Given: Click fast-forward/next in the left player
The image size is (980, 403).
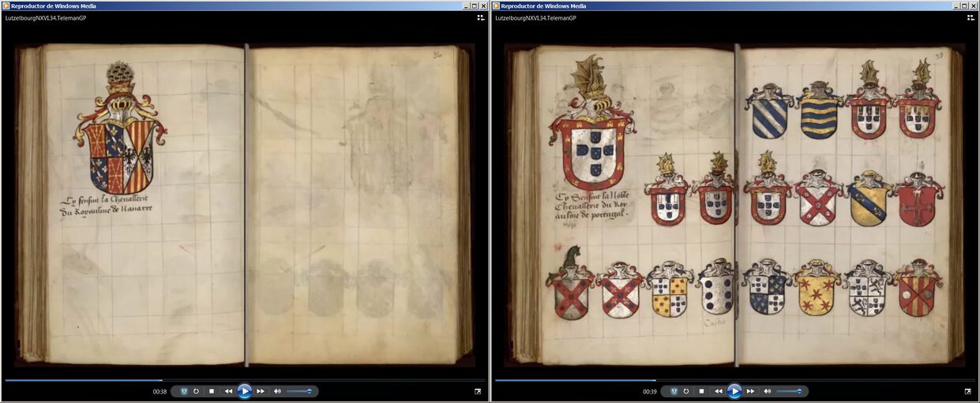Looking at the screenshot, I should tap(261, 391).
